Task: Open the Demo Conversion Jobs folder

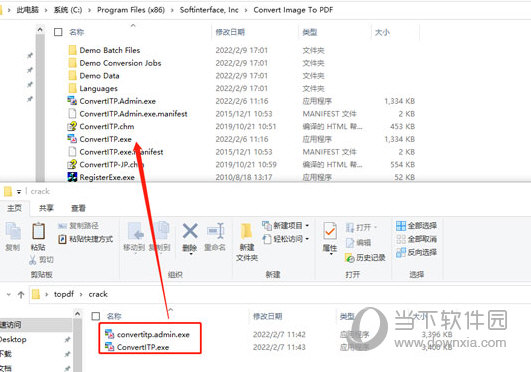Action: 120,63
